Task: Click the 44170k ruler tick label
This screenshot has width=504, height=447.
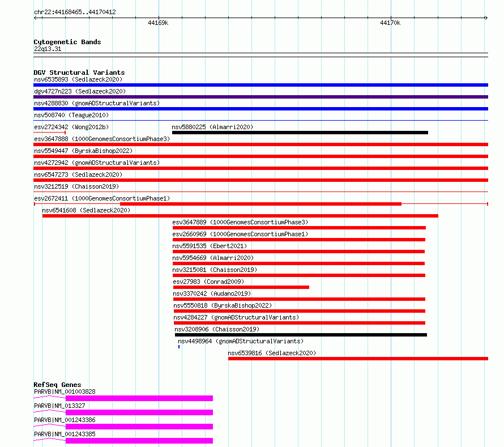Action: click(x=390, y=23)
